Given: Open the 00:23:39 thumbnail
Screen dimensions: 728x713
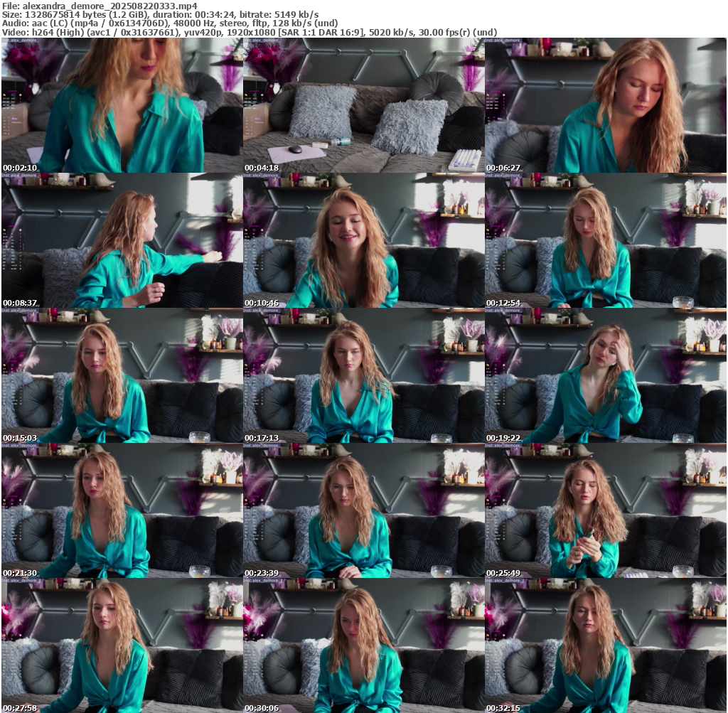Looking at the screenshot, I should tap(364, 510).
